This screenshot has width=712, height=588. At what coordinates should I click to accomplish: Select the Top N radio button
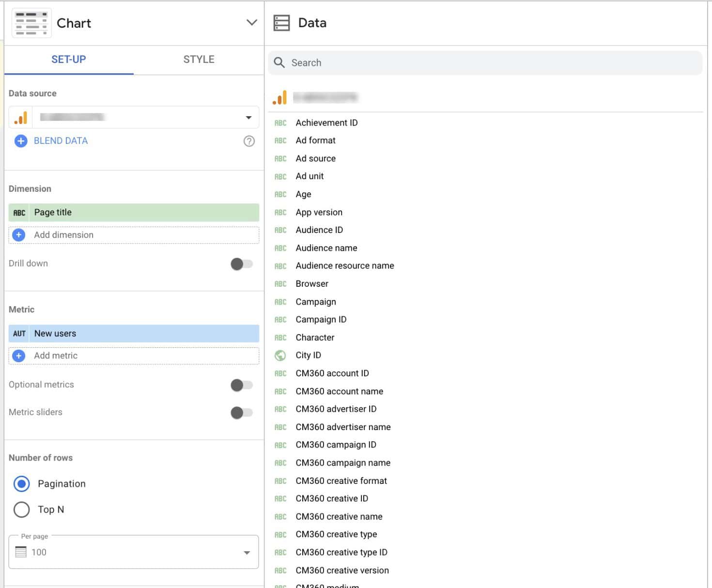tap(22, 510)
